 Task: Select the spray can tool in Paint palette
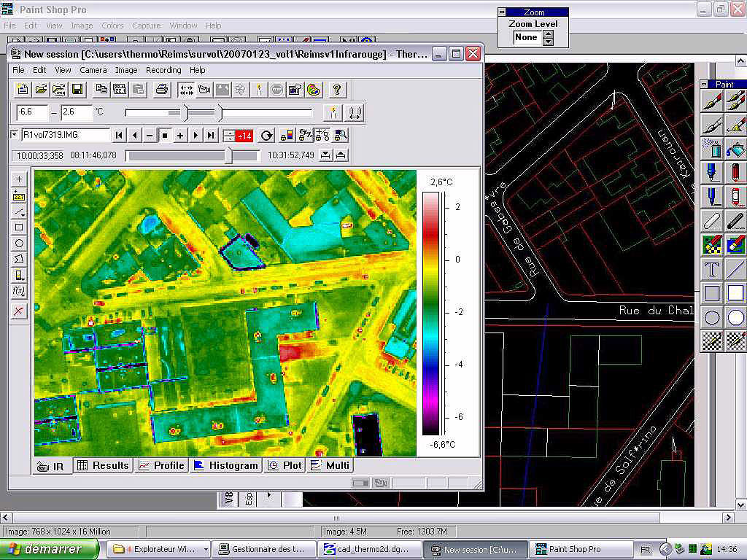712,149
